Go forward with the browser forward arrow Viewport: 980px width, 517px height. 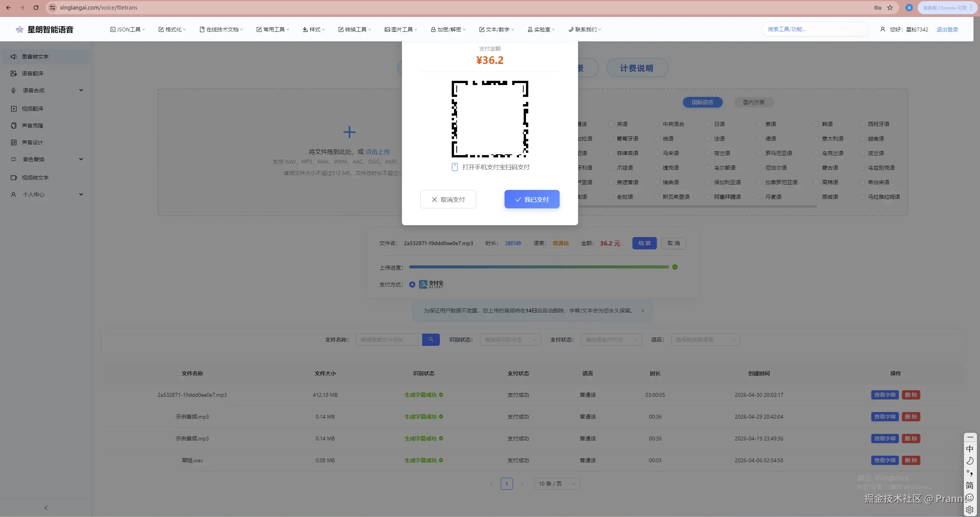click(22, 8)
